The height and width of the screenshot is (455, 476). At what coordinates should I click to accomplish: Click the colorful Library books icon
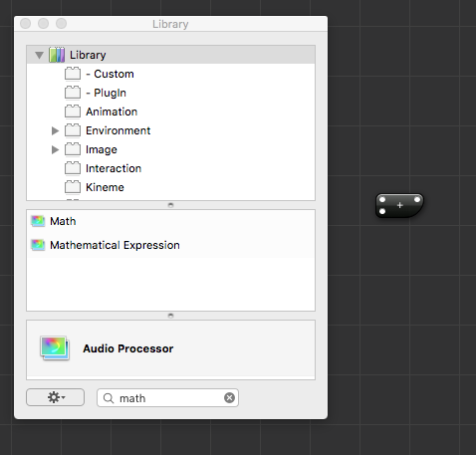click(x=57, y=55)
